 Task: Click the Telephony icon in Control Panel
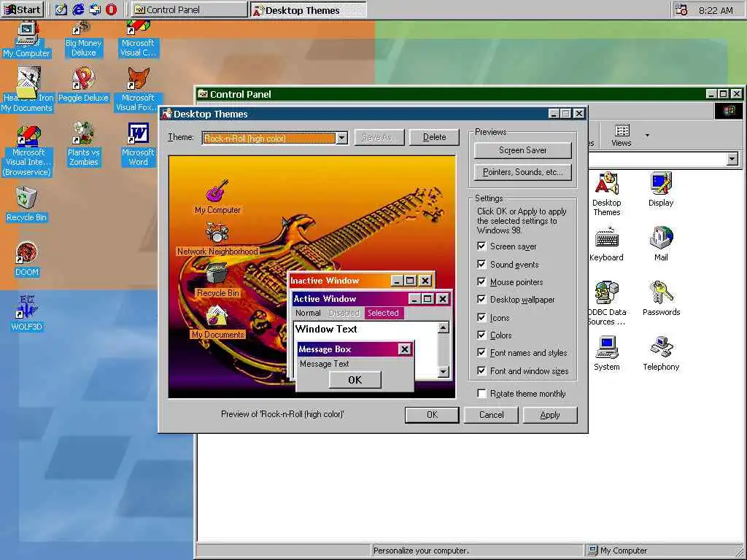click(x=661, y=354)
